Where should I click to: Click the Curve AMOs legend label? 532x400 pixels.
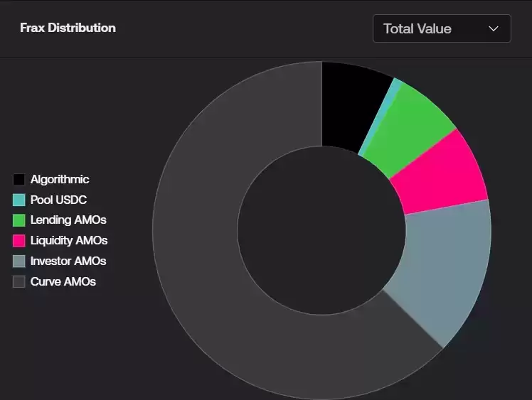coord(63,281)
